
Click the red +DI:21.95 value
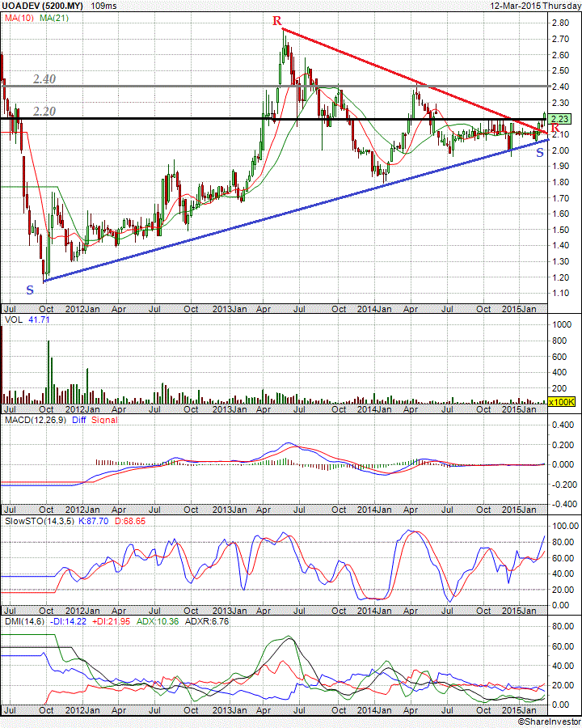pyautogui.click(x=111, y=621)
